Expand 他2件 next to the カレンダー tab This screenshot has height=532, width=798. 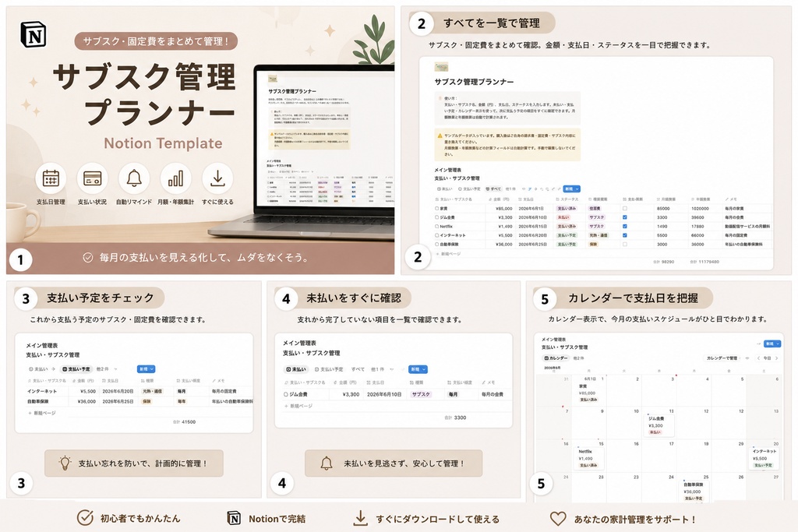(x=579, y=358)
